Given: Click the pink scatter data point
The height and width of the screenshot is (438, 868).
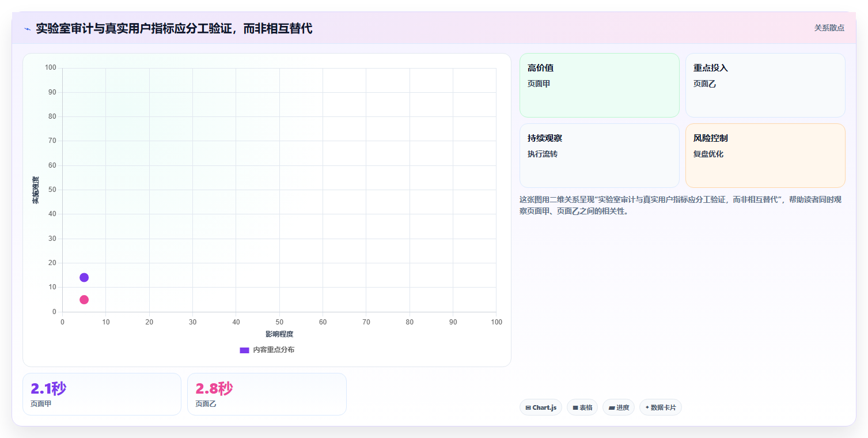Looking at the screenshot, I should click(84, 300).
